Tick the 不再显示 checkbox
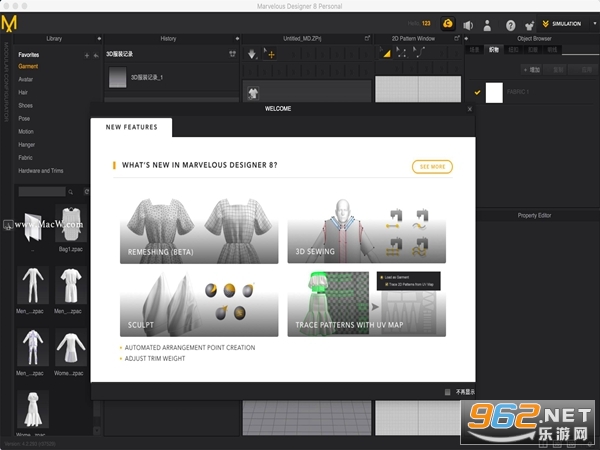Viewport: 600px width, 450px height. point(447,392)
